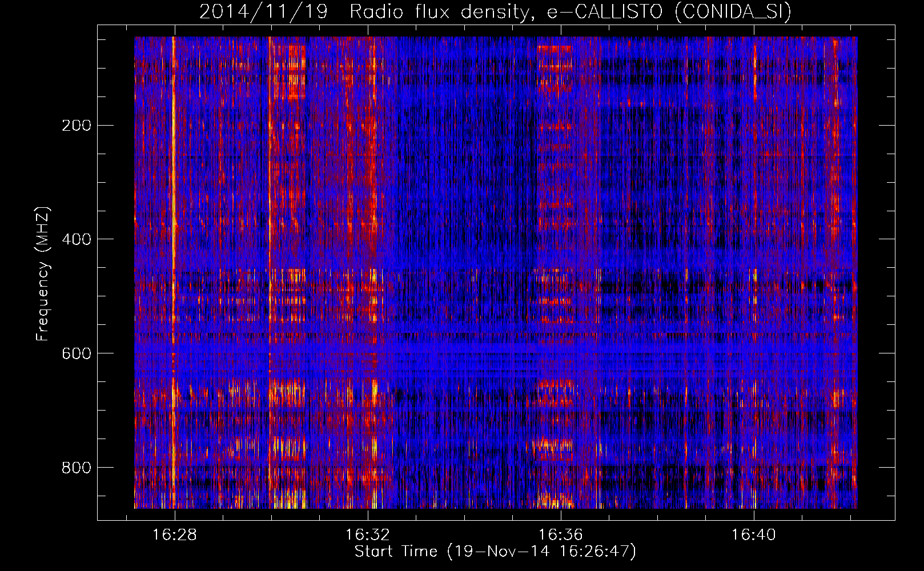Click the 800 frequency tick label
This screenshot has height=571, width=924.
point(76,468)
